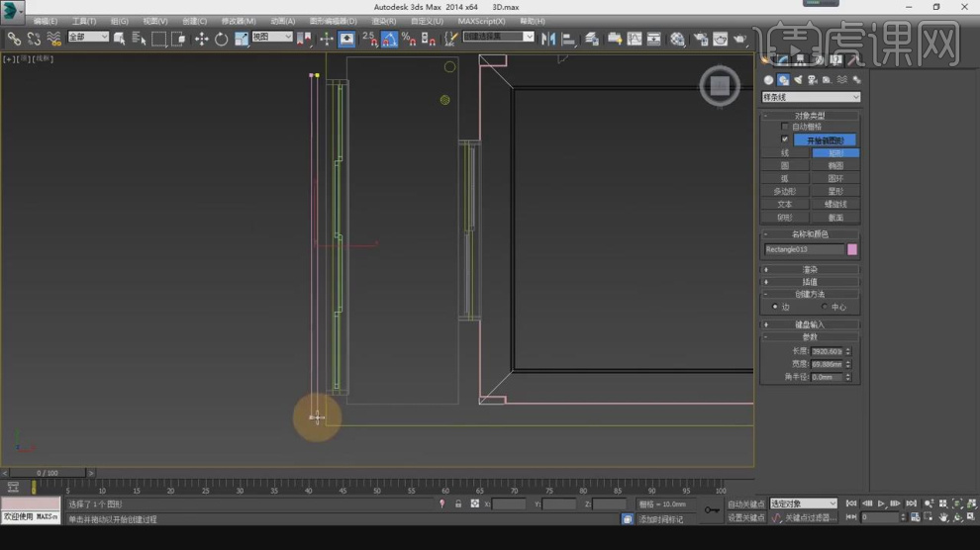Screen dimensions: 980x550
Task: Click Edit Named Selection Sets icon
Action: point(450,39)
